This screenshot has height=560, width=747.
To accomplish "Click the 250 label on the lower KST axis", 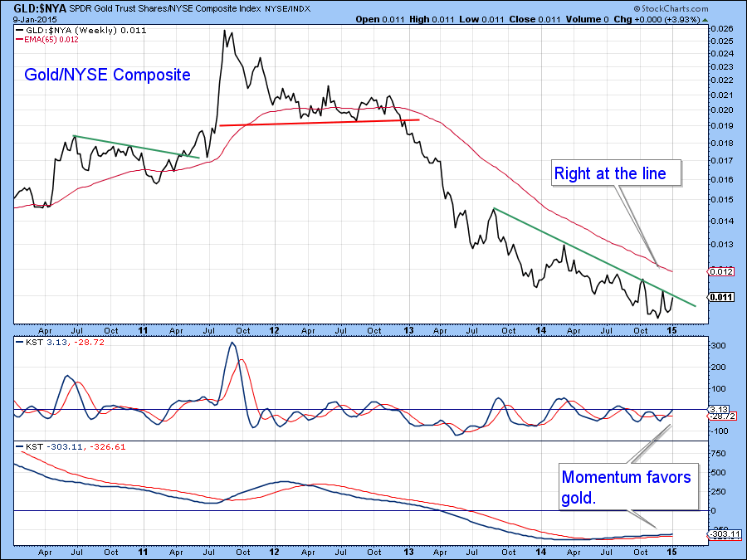I will point(720,492).
